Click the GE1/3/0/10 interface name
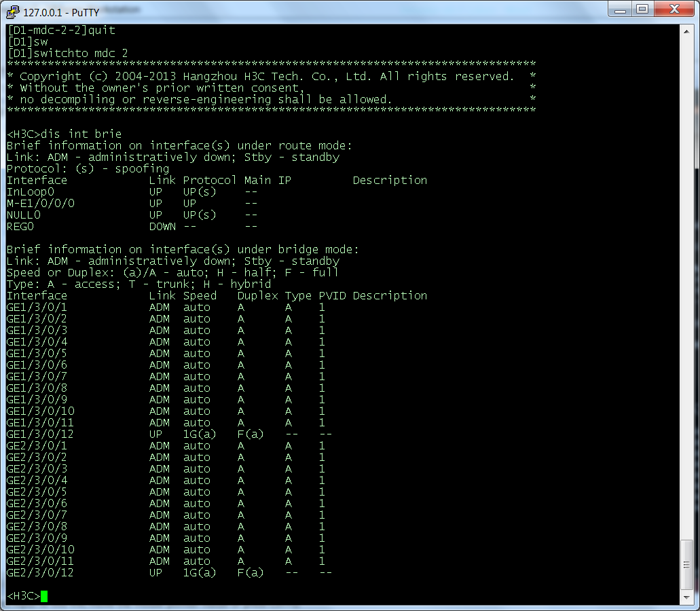700x611 pixels. 41,411
